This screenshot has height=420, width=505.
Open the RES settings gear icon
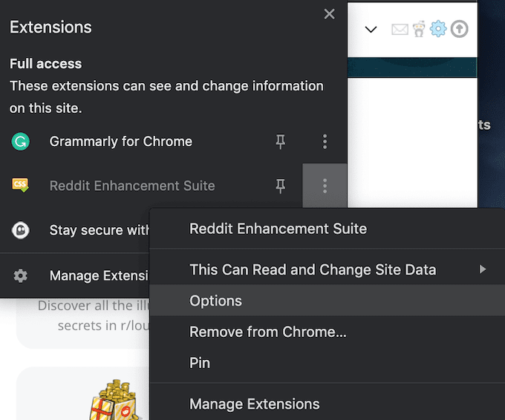click(x=439, y=30)
